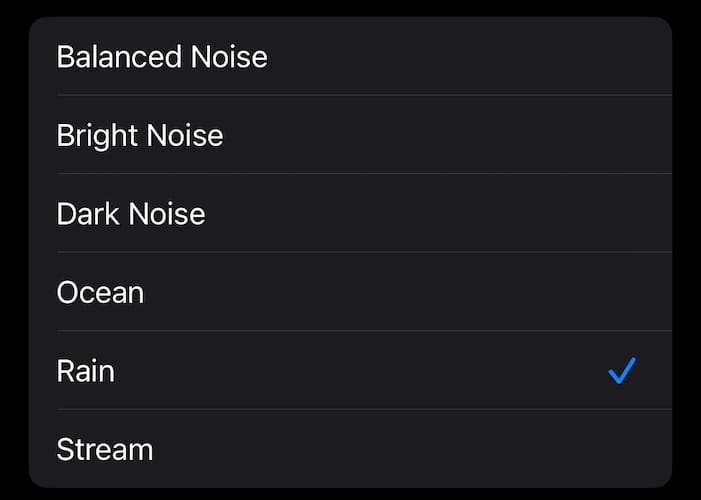Click the "Ocean" label text

click(100, 292)
